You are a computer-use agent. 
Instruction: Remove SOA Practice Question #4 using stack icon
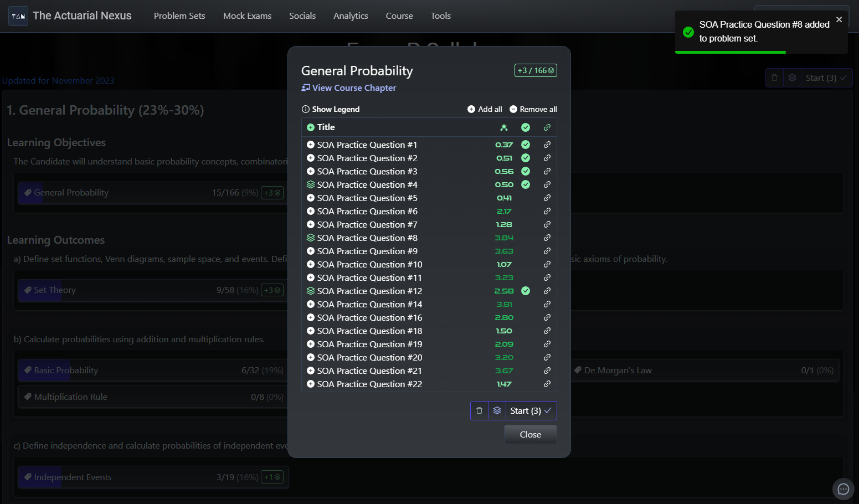click(x=311, y=184)
